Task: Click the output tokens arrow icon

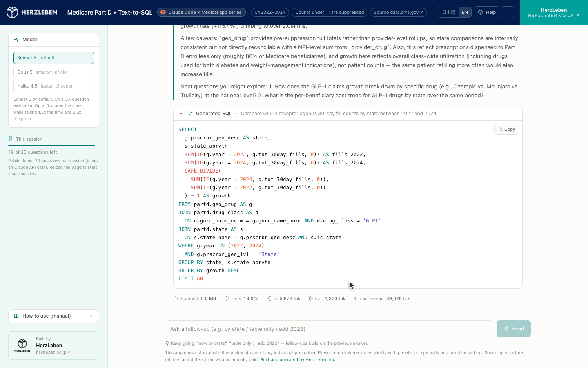Action: click(x=311, y=298)
